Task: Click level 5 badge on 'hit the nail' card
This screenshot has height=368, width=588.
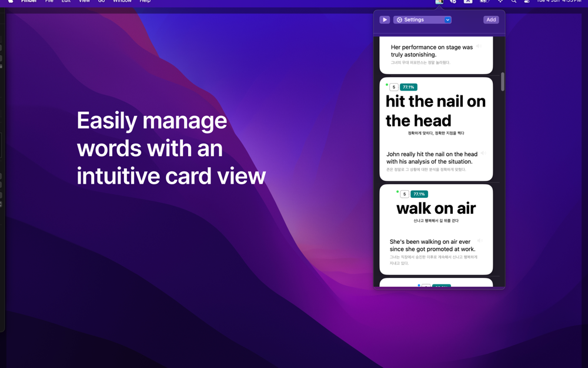Action: (394, 87)
